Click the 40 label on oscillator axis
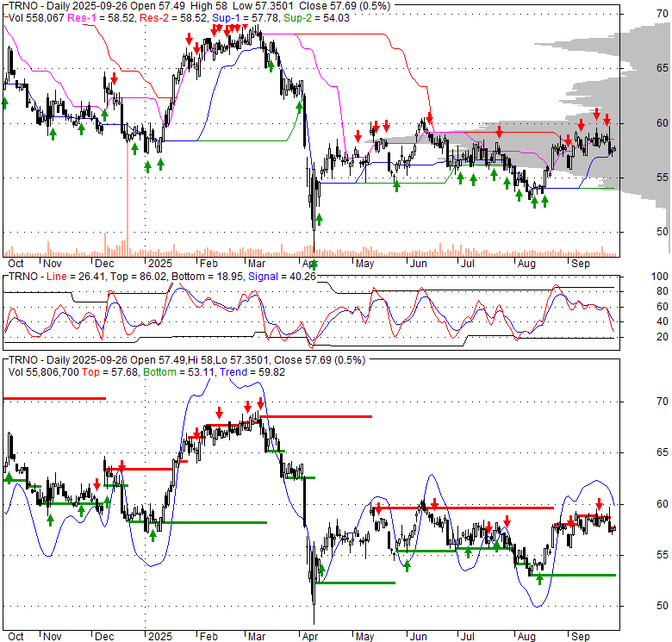Viewport: 672px width, 642px height. tap(663, 321)
